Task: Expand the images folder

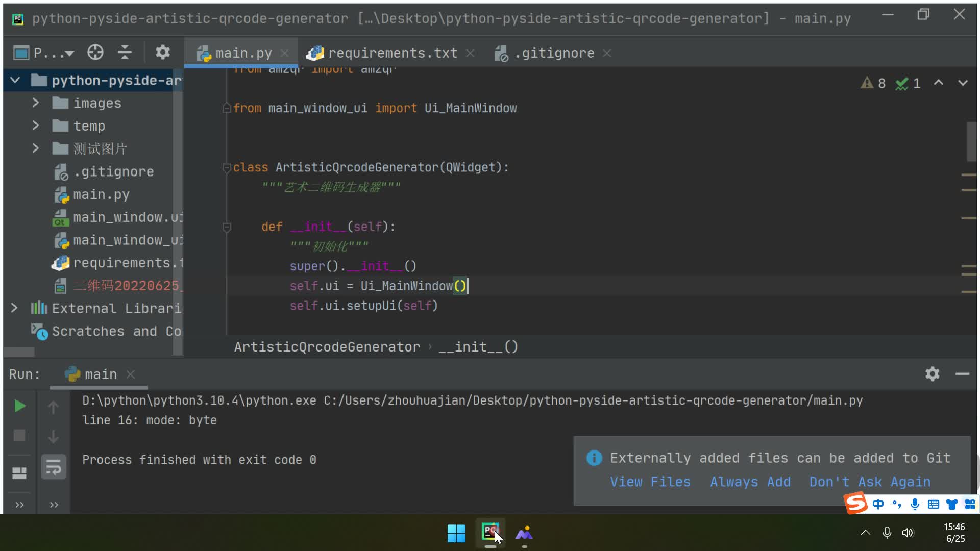Action: (35, 103)
